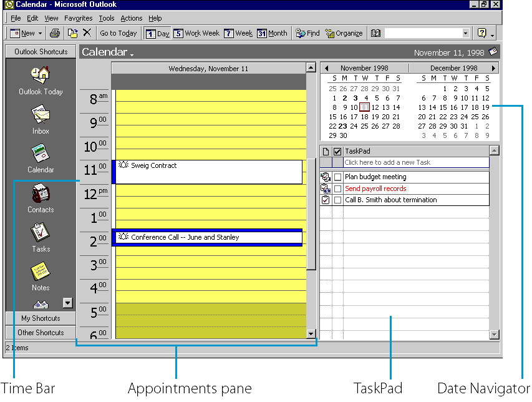The image size is (532, 402).
Task: Open the Actions menu
Action: click(132, 18)
